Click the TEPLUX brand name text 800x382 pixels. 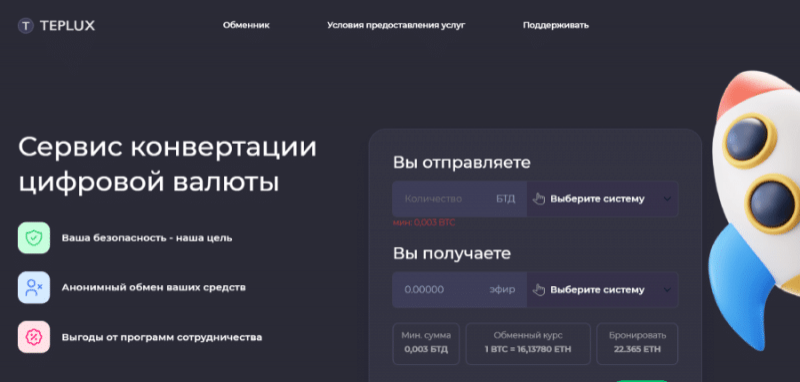67,26
